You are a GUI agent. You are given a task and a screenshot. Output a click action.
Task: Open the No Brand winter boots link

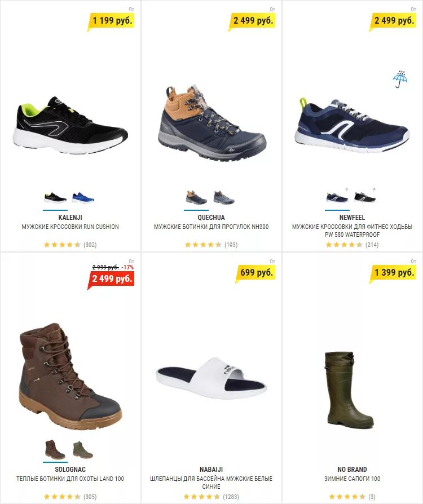352,479
